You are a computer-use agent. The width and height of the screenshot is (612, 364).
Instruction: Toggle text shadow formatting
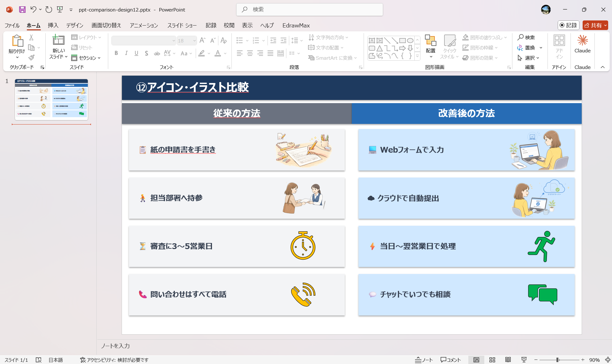point(147,53)
